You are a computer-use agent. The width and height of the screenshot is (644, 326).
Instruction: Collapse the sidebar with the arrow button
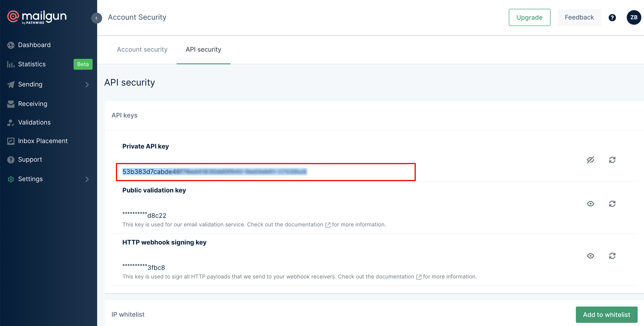coord(96,18)
